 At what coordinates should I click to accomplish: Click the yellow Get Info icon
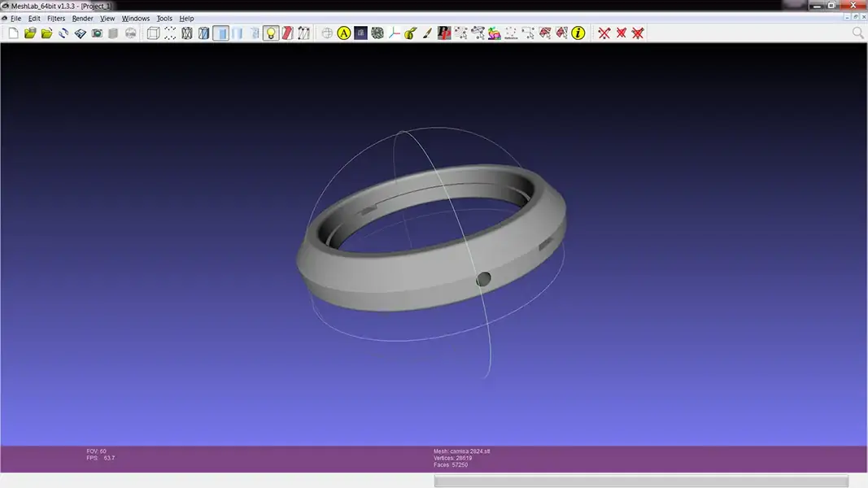tap(578, 33)
